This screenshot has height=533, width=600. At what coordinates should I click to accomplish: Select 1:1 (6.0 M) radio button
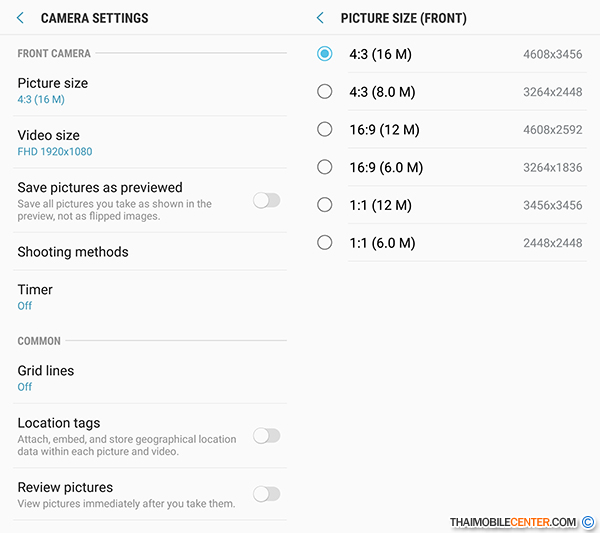pyautogui.click(x=324, y=243)
